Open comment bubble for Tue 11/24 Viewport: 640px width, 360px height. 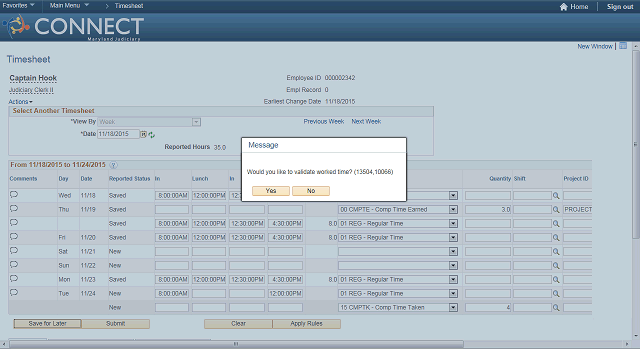pyautogui.click(x=14, y=293)
